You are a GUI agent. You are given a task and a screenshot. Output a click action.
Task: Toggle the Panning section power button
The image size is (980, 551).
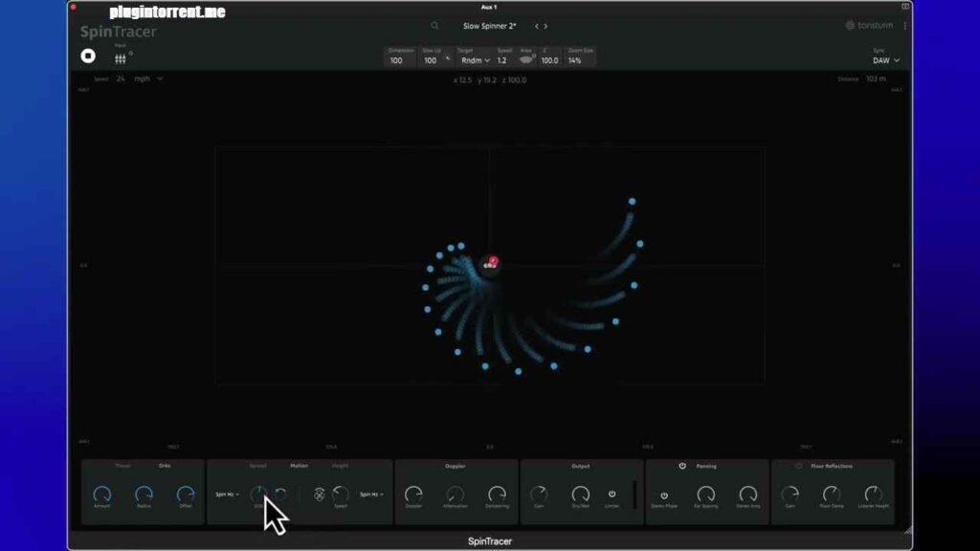pyautogui.click(x=682, y=466)
